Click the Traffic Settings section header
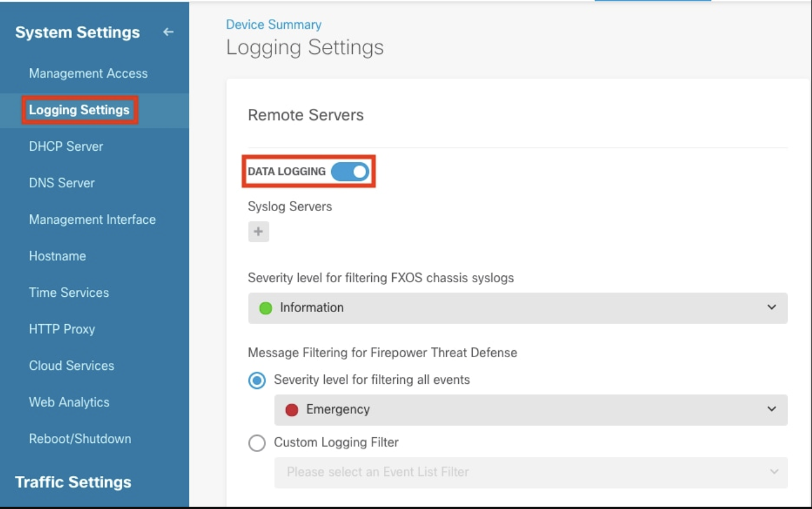This screenshot has height=509, width=812. point(73,482)
